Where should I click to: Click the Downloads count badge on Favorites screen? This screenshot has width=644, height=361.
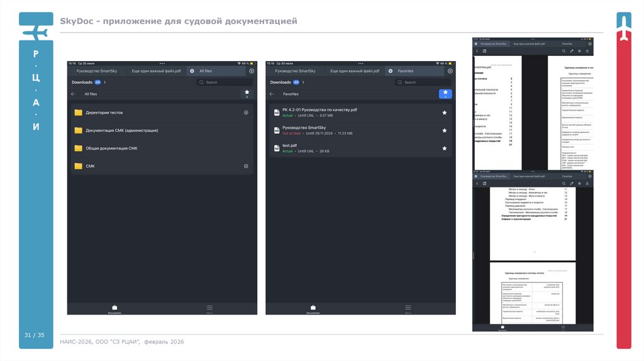coord(296,82)
